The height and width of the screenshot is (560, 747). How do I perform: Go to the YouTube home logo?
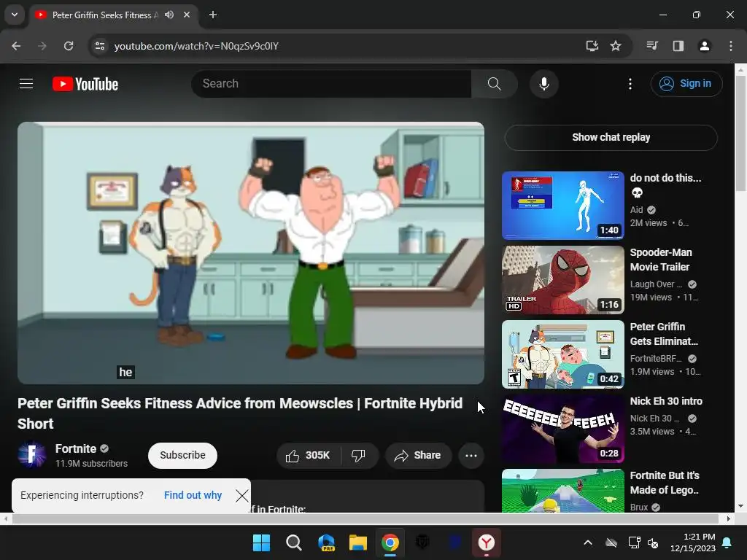pos(85,84)
